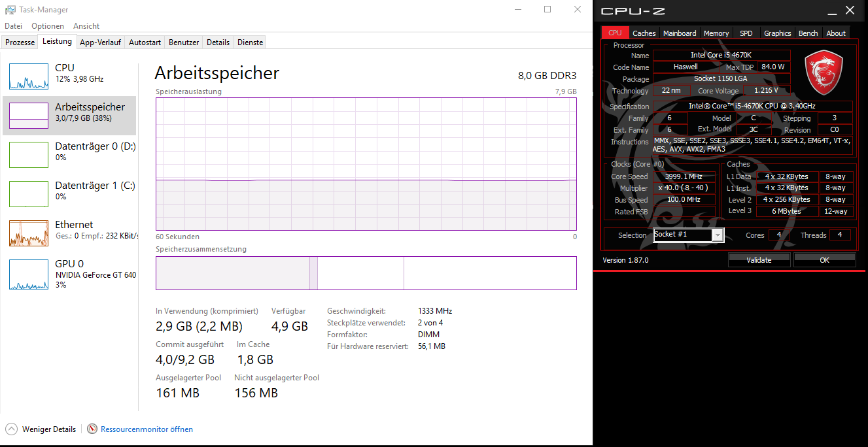Close the CPU-Z window

tap(850, 10)
